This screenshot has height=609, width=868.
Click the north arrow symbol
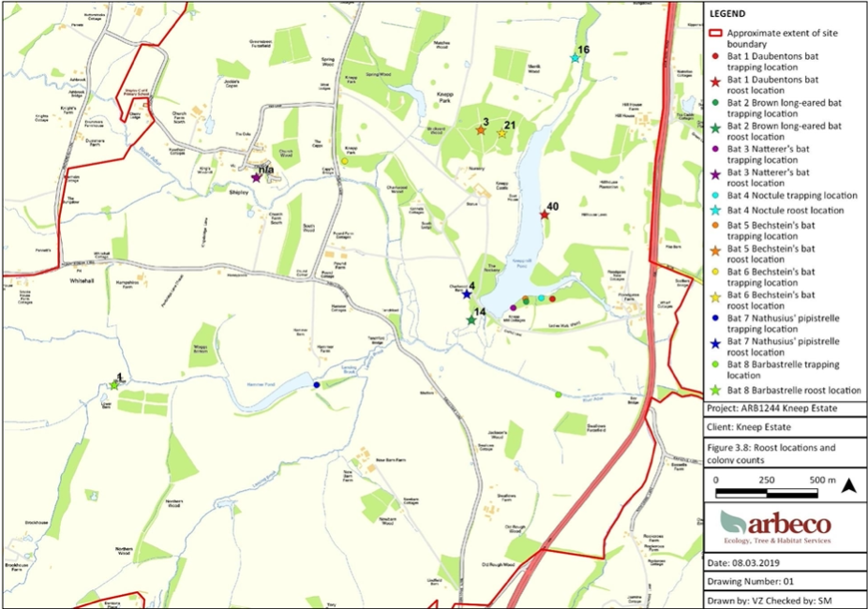point(847,485)
